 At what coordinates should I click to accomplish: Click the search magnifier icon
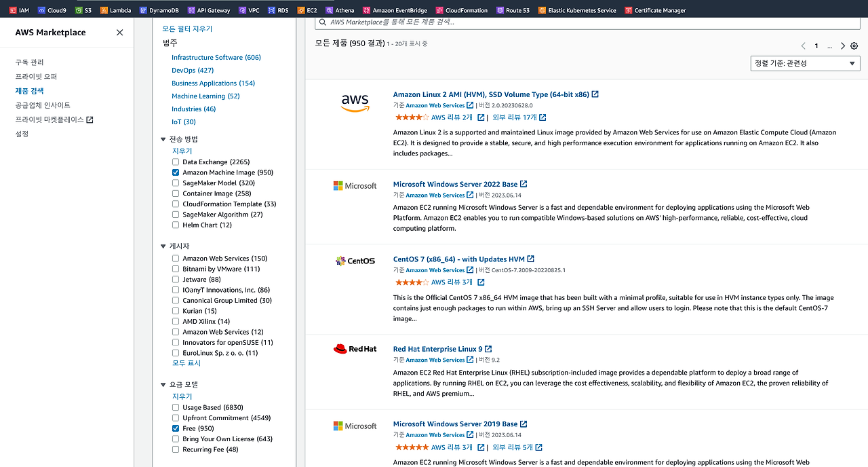(323, 22)
